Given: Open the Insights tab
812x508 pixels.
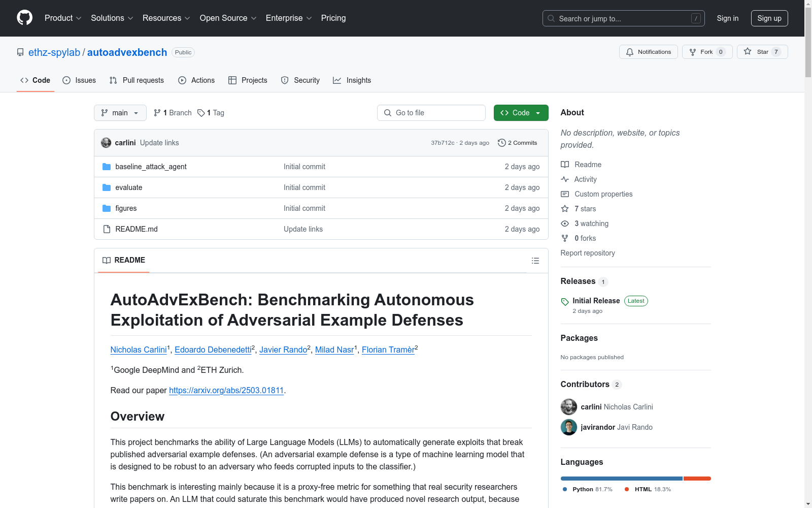Looking at the screenshot, I should 352,80.
